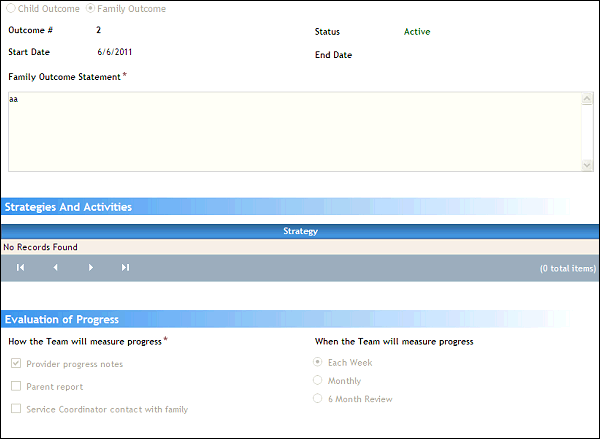Toggle the Provider progress notes checkbox
The image size is (600, 439).
(16, 364)
